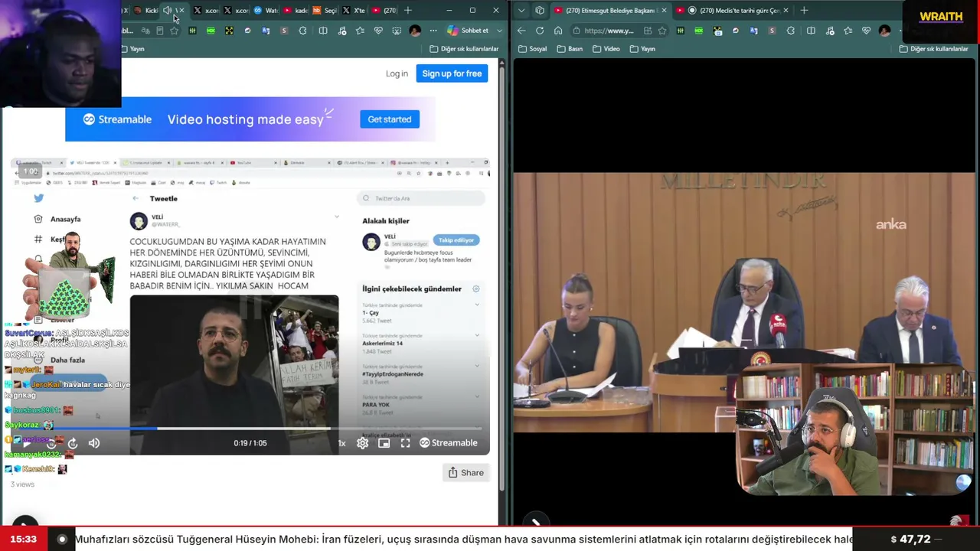Switch to Meclis'te tarihi gün tab

coord(733,11)
